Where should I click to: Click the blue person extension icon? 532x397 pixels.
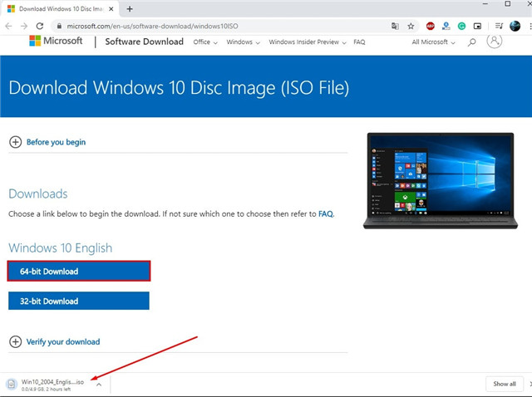pyautogui.click(x=446, y=26)
